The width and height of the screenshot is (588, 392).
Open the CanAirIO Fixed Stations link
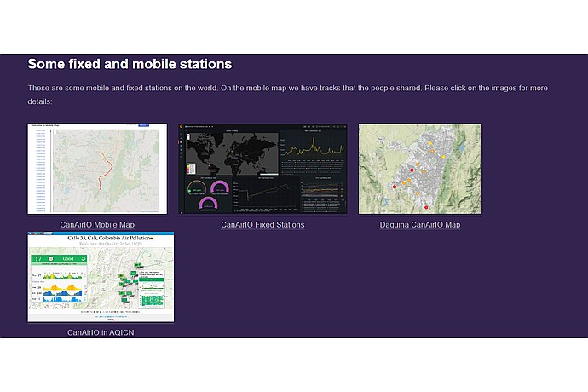pos(262,225)
